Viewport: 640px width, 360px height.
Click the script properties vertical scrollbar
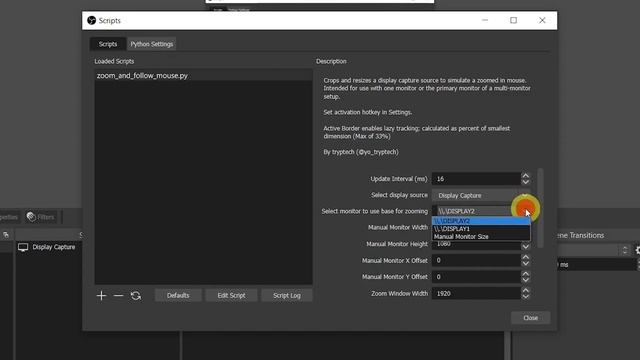point(540,208)
